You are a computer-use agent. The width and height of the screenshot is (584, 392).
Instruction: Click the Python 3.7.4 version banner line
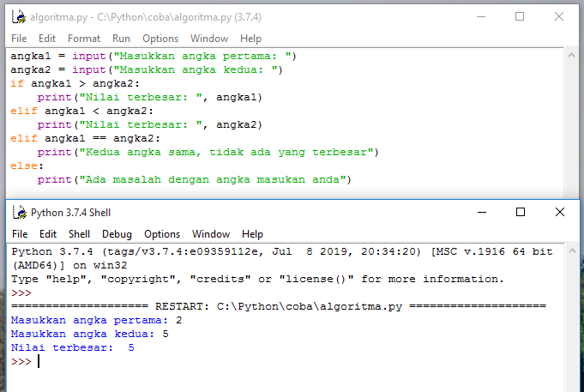[282, 252]
